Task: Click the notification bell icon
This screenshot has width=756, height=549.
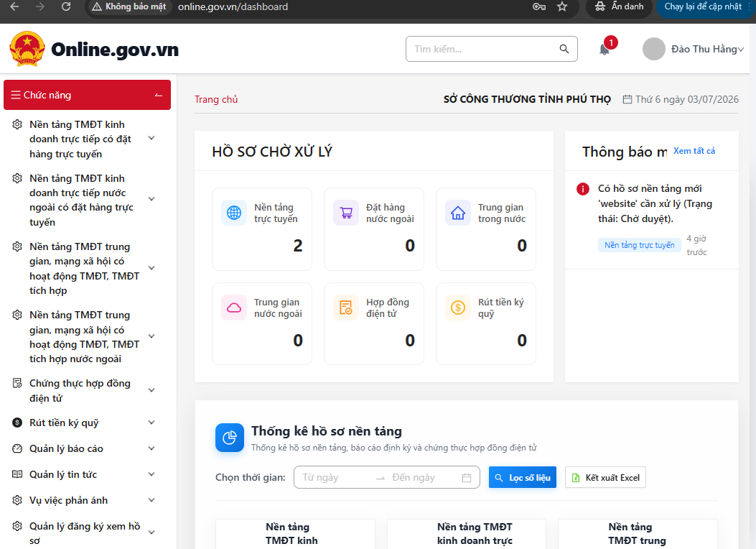Action: click(x=604, y=49)
